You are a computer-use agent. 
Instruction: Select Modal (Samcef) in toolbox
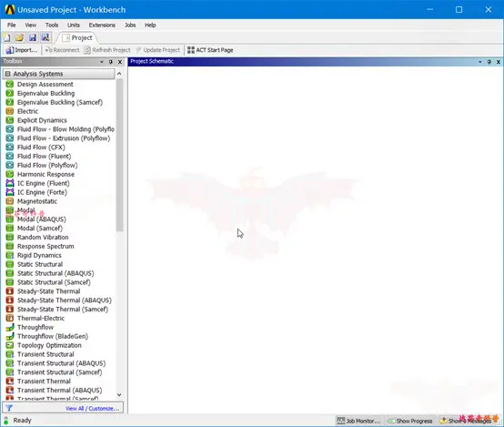click(x=40, y=229)
